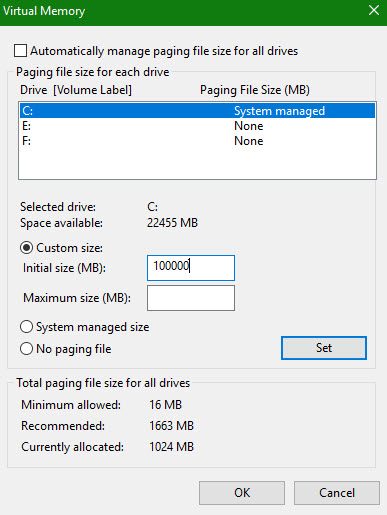Screen dimensions: 387x515
Task: Select drive E: in the drive list
Action: (197, 126)
